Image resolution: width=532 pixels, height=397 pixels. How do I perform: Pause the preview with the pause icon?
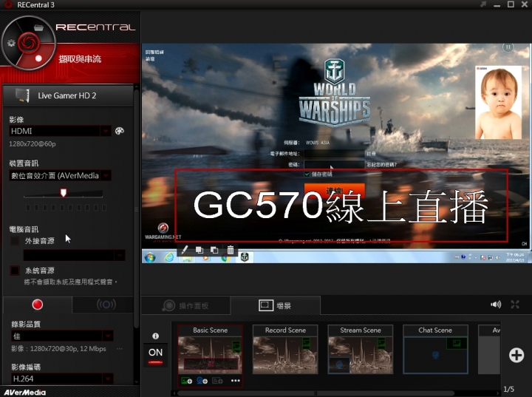click(508, 47)
